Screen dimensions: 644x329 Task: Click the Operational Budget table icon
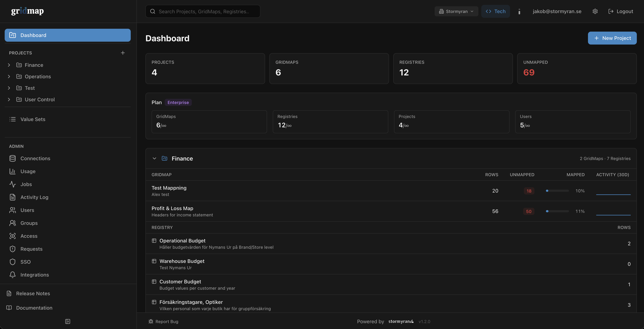(154, 241)
